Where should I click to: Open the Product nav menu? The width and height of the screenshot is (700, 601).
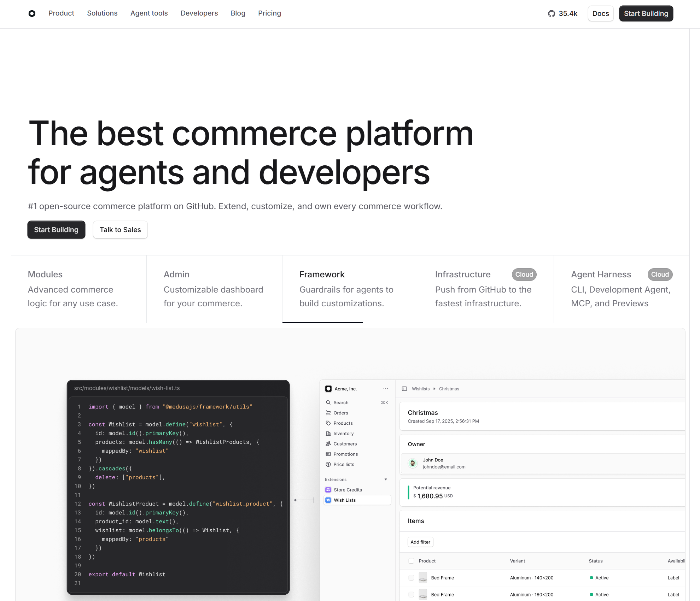tap(61, 13)
